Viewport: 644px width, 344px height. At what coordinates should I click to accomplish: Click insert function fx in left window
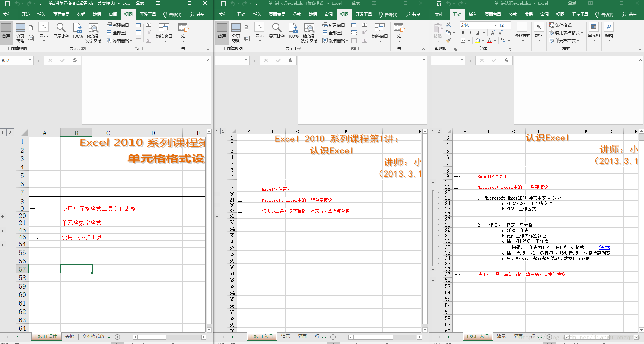click(x=75, y=60)
